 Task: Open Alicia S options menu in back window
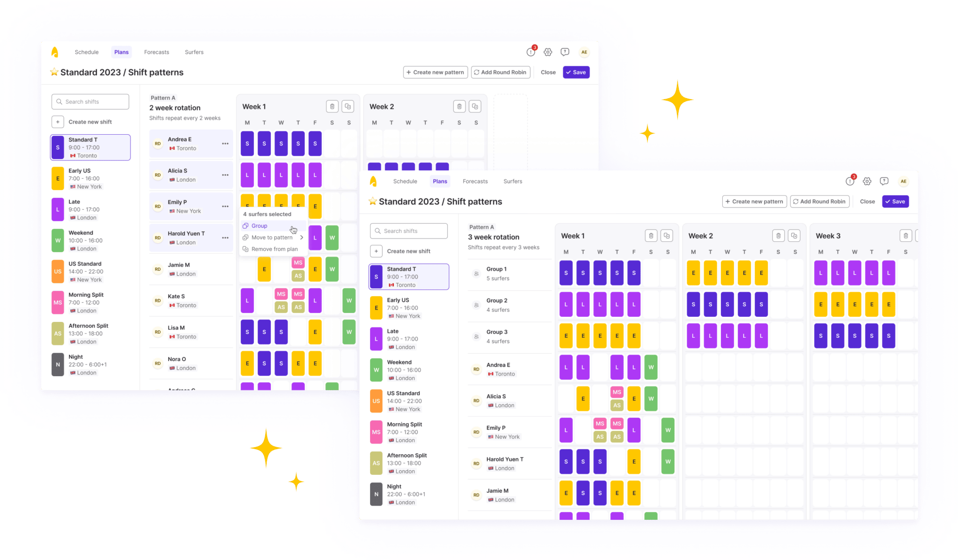click(225, 175)
